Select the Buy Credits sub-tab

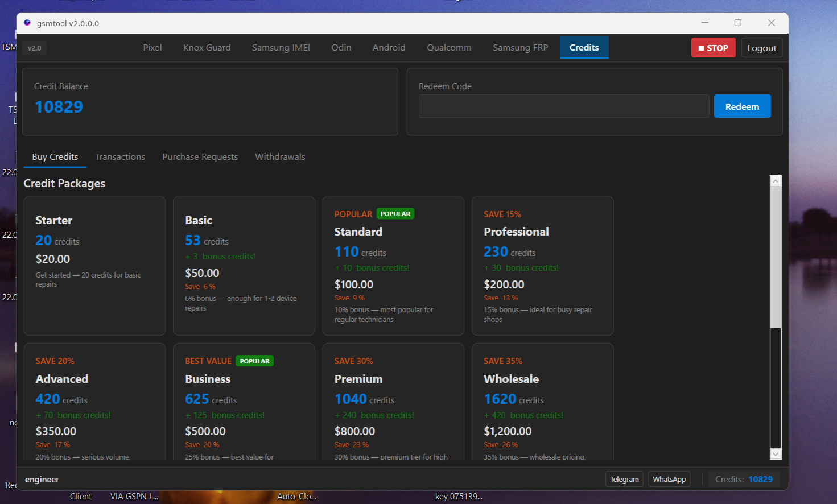tap(55, 157)
